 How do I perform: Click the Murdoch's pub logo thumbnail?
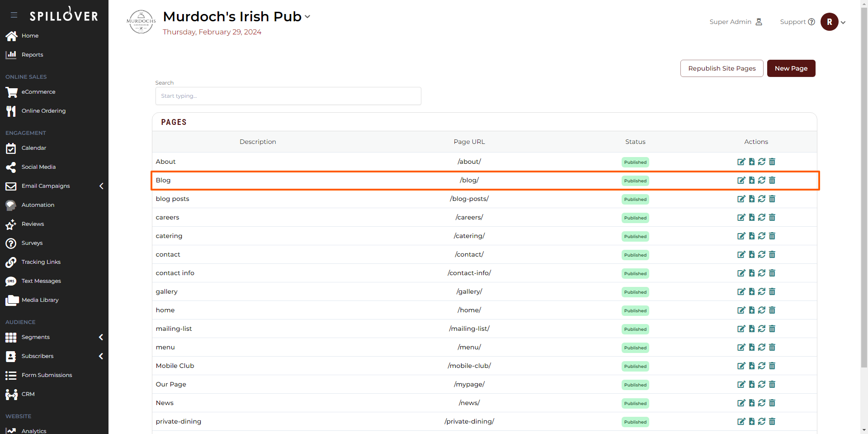pyautogui.click(x=141, y=22)
